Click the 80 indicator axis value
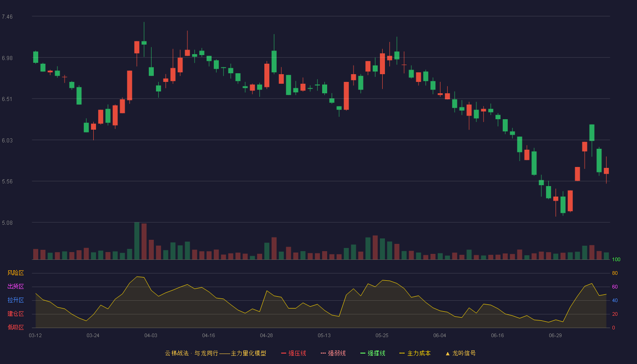 point(615,273)
